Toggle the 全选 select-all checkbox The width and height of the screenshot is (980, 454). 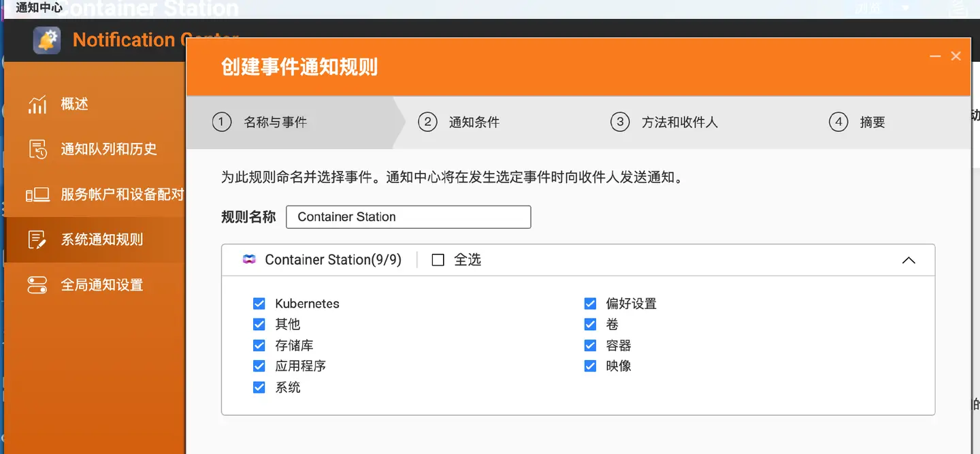[x=438, y=260]
